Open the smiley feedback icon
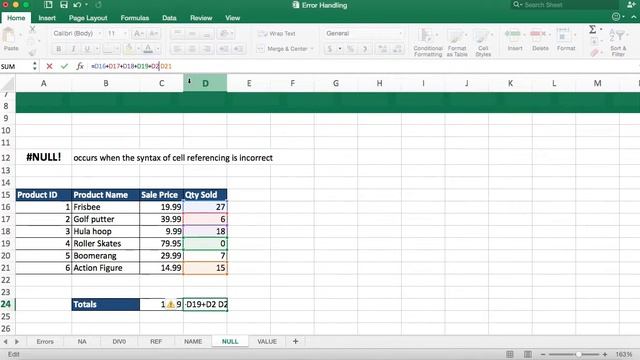This screenshot has width=640, height=360. pyautogui.click(x=616, y=17)
